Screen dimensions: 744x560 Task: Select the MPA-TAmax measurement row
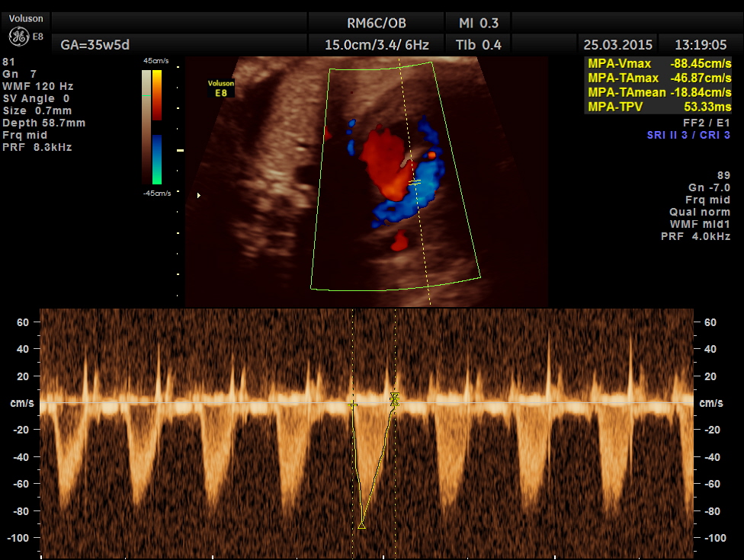point(659,78)
